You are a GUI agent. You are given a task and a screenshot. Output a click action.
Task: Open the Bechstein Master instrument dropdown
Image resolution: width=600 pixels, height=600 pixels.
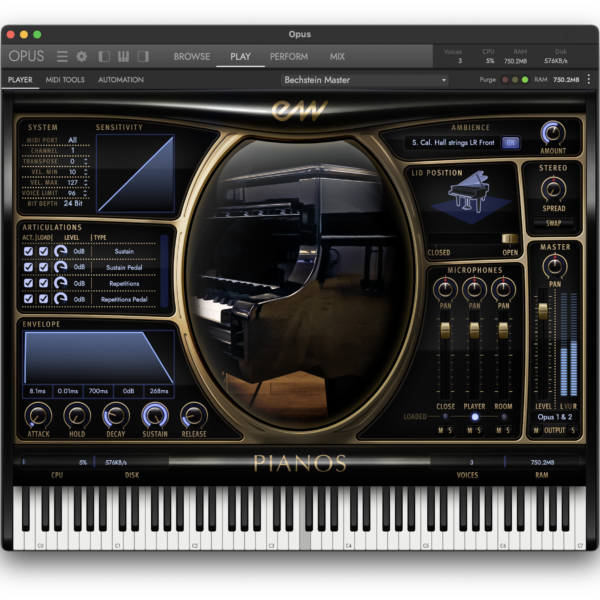(x=365, y=80)
